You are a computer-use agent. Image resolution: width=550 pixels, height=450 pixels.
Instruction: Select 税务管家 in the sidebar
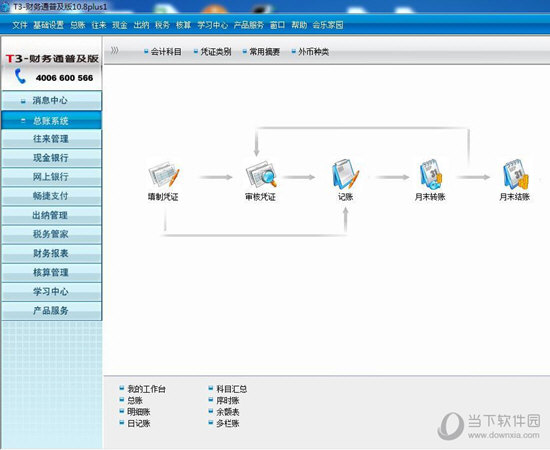click(52, 234)
